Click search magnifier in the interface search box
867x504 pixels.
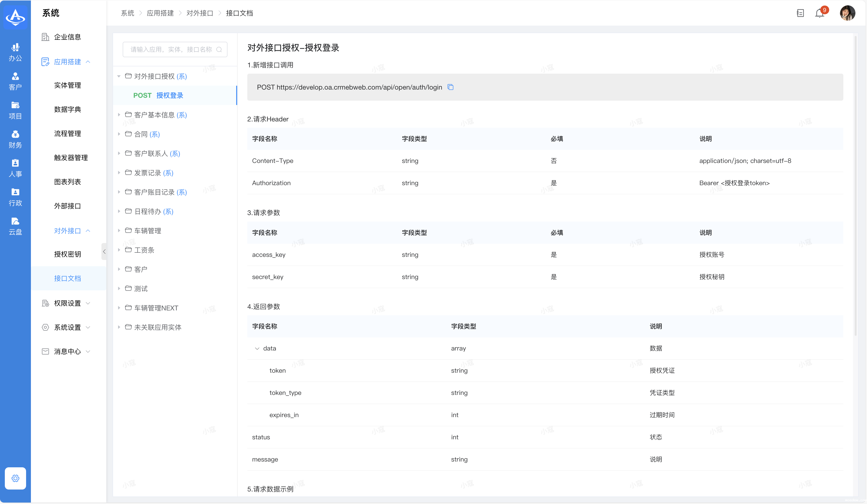[219, 49]
